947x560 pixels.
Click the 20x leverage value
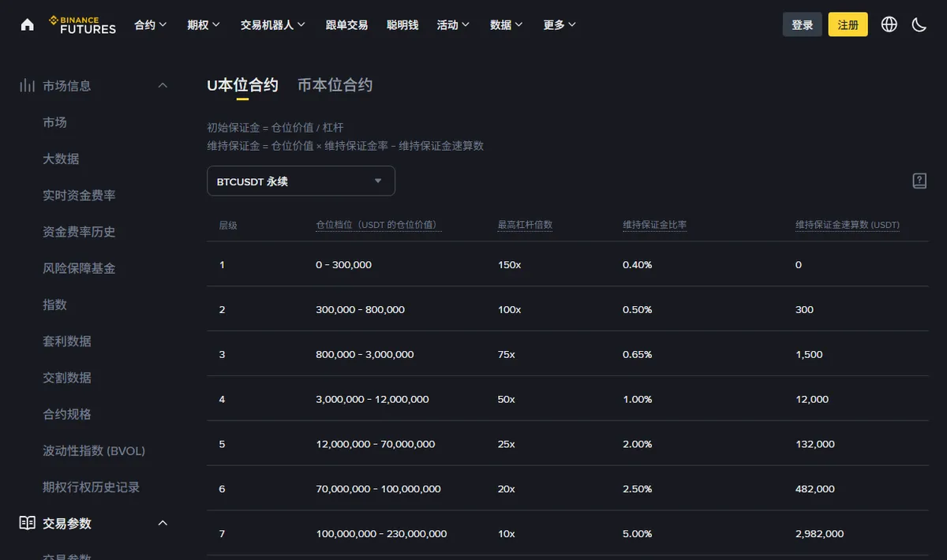[506, 489]
